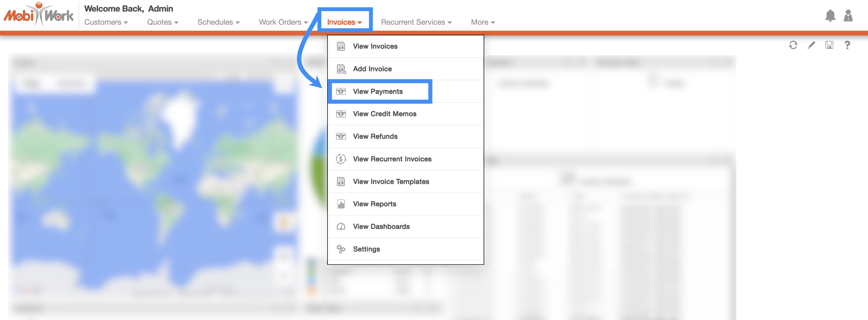
Task: Choose View Credit Memos option
Action: (385, 114)
